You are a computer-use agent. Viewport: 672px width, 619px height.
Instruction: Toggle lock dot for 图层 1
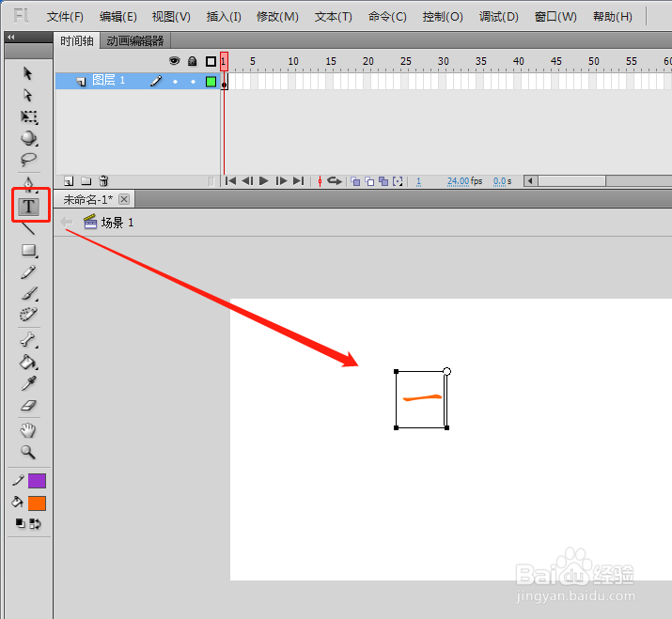(x=193, y=82)
